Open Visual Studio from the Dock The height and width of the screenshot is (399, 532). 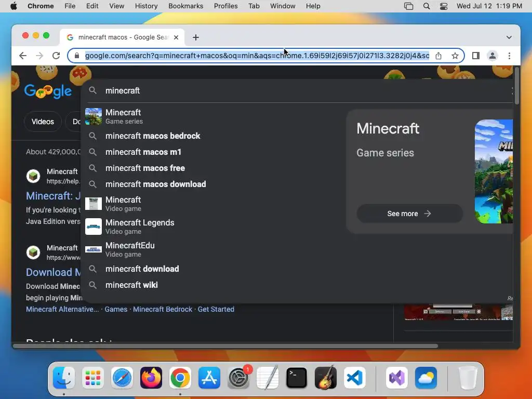click(x=396, y=378)
